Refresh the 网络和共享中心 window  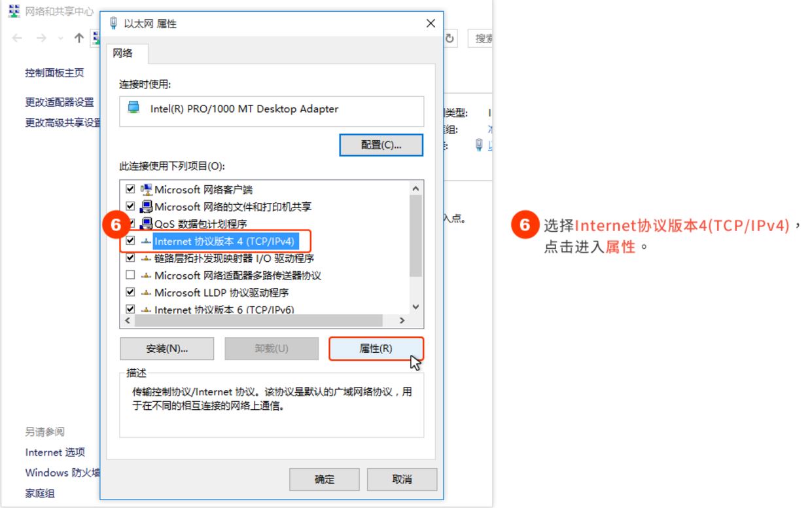click(x=450, y=39)
